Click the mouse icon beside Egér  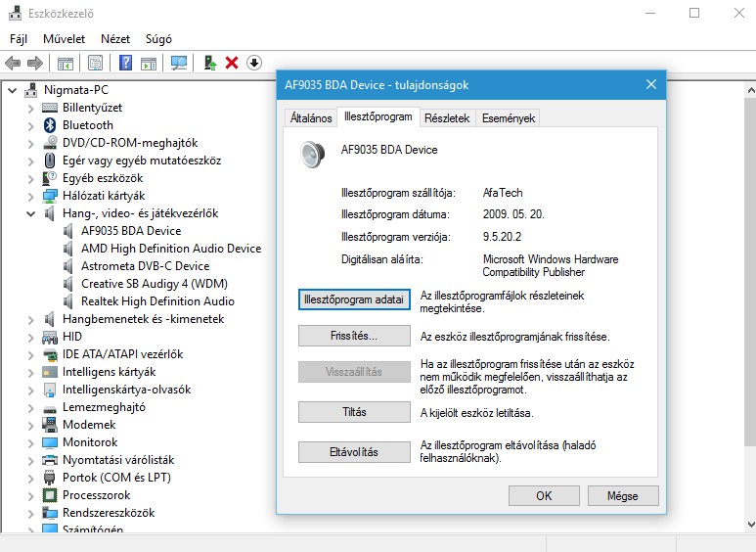click(50, 161)
